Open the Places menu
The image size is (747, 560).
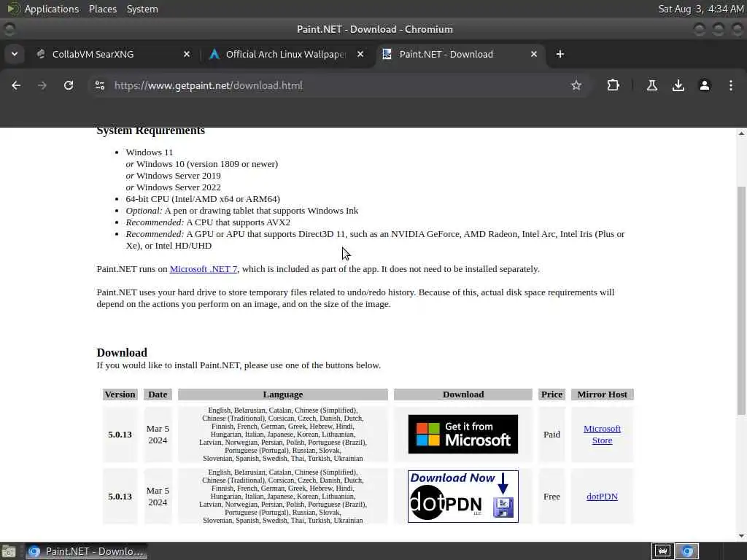pyautogui.click(x=103, y=9)
